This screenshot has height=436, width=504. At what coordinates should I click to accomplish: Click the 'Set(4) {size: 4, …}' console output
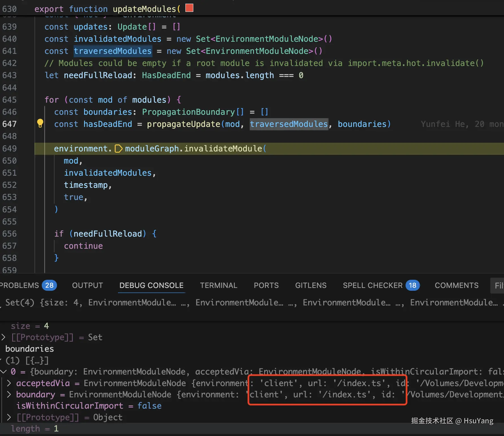point(252,303)
